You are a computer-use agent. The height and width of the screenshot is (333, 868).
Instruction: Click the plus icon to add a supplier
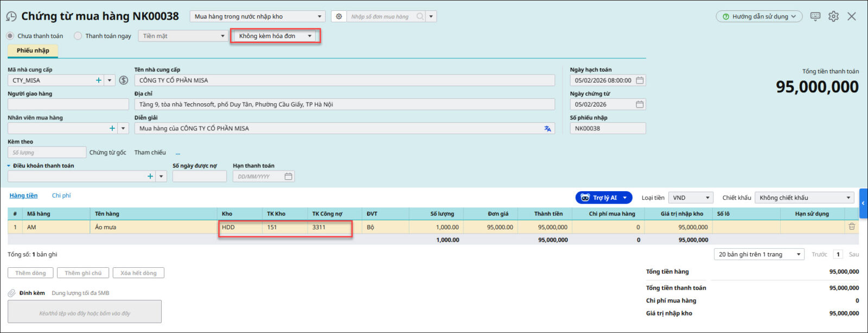pos(99,80)
